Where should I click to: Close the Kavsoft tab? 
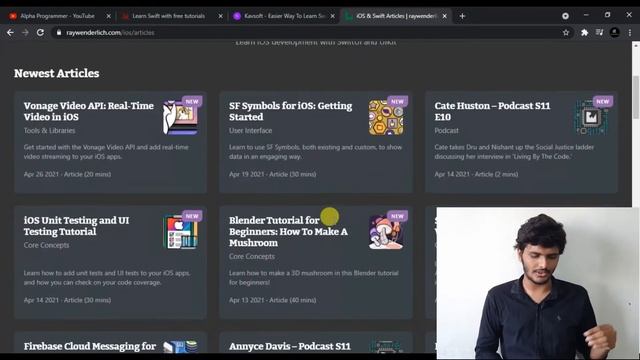tap(332, 16)
